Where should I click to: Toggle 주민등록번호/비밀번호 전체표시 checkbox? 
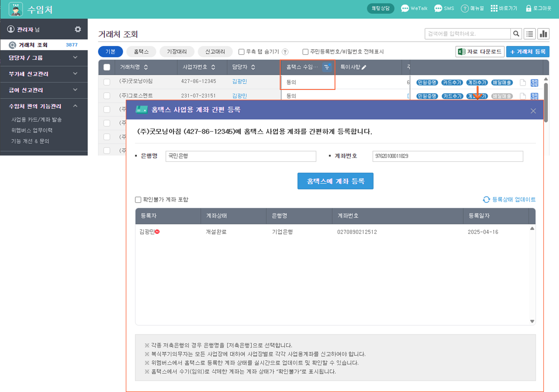305,52
